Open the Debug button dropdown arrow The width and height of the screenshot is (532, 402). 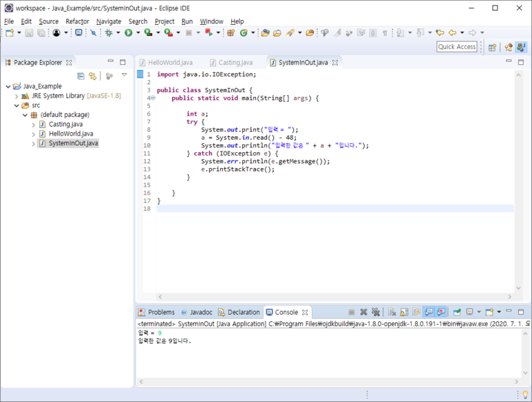tap(118, 33)
